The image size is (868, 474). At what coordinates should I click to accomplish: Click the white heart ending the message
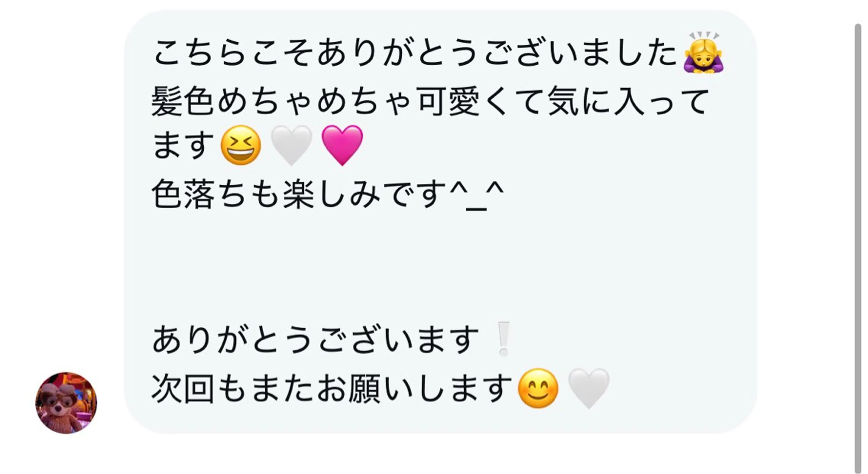coord(589,388)
